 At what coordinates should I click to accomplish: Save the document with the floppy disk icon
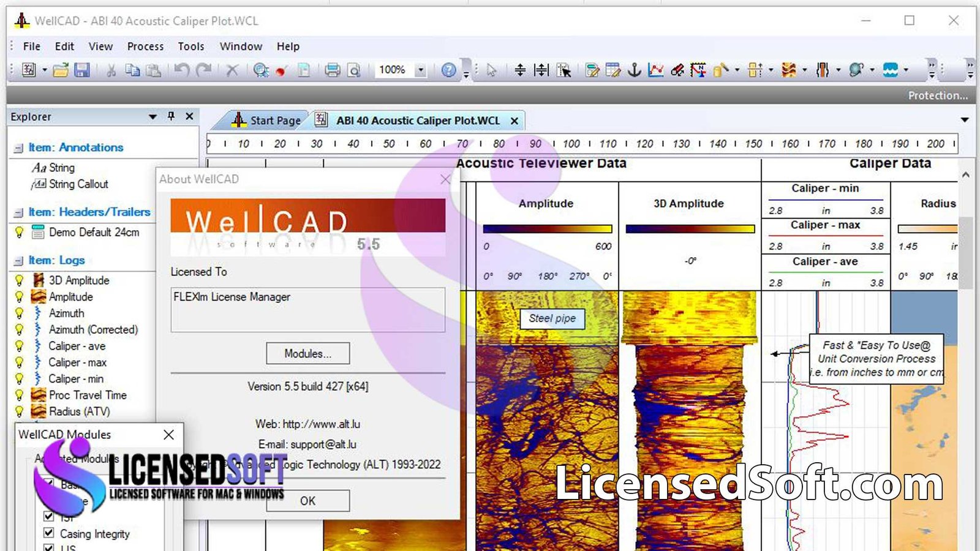pos(82,70)
